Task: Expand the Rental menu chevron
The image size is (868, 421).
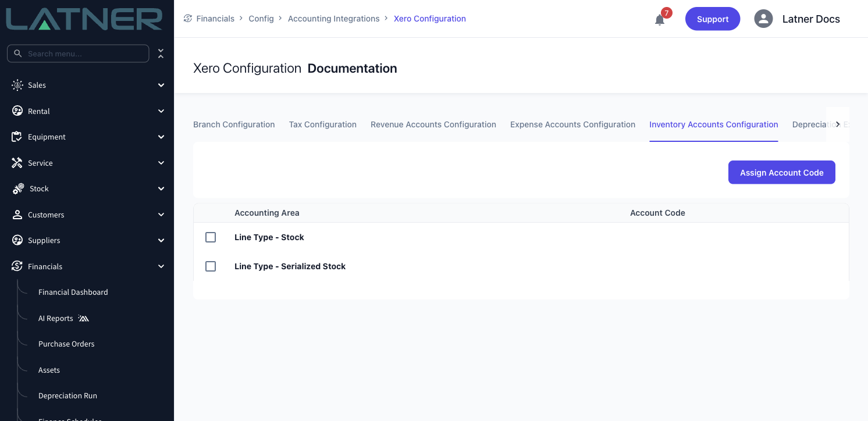Action: [x=161, y=111]
